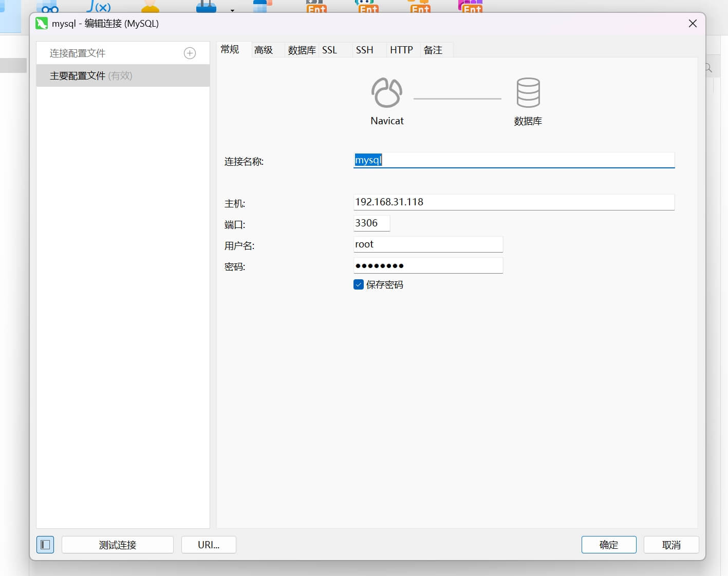Open the URI... button
The height and width of the screenshot is (576, 728).
(x=209, y=545)
